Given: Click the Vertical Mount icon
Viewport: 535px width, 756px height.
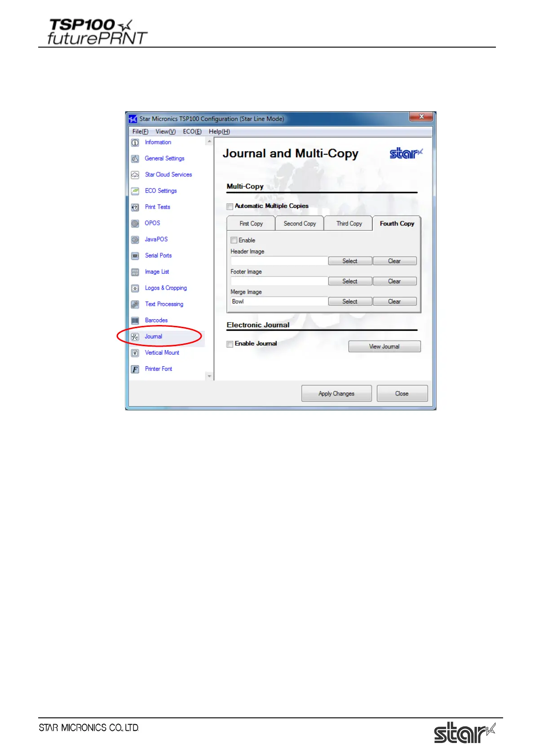Looking at the screenshot, I should point(135,353).
